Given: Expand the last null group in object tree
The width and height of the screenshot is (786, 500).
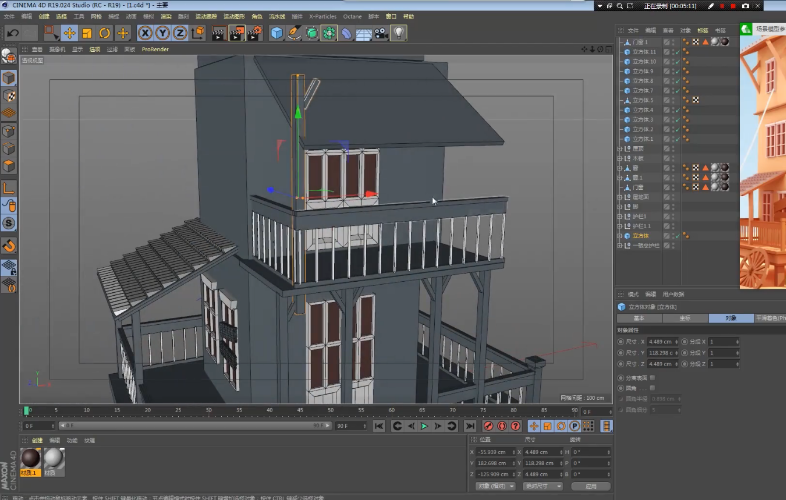Looking at the screenshot, I should pyautogui.click(x=620, y=246).
